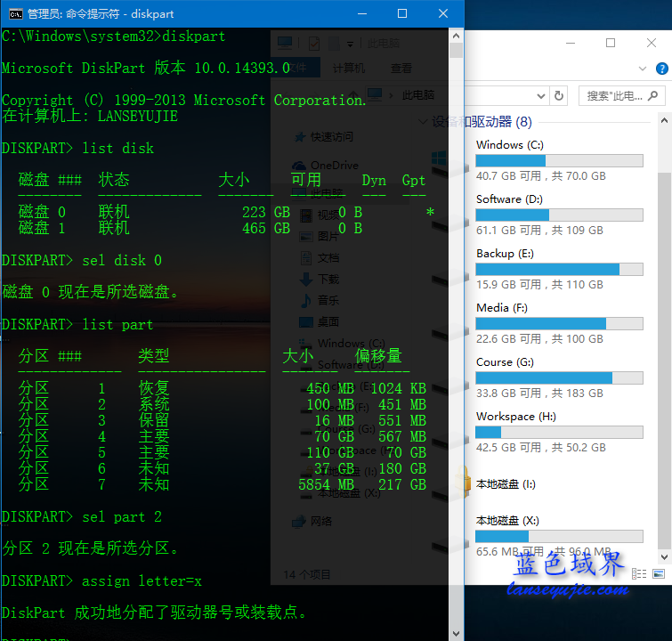Click the Software (D:) usage bar
The height and width of the screenshot is (641, 672).
point(559,215)
